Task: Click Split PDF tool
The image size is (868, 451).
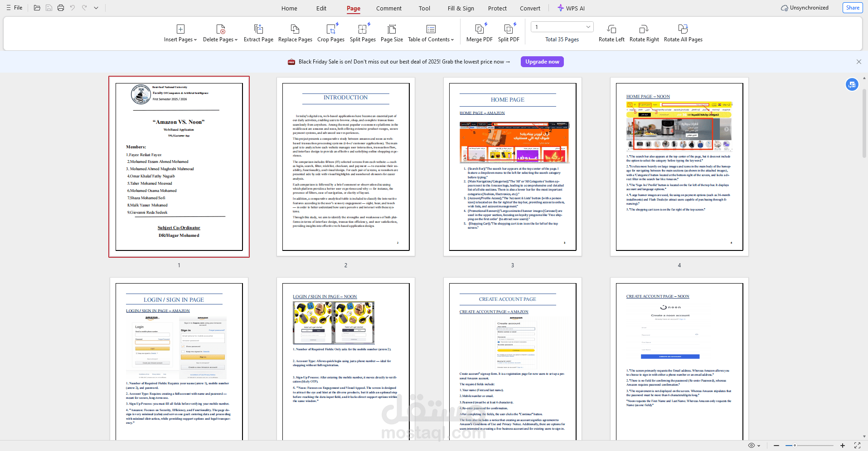Action: tap(509, 33)
